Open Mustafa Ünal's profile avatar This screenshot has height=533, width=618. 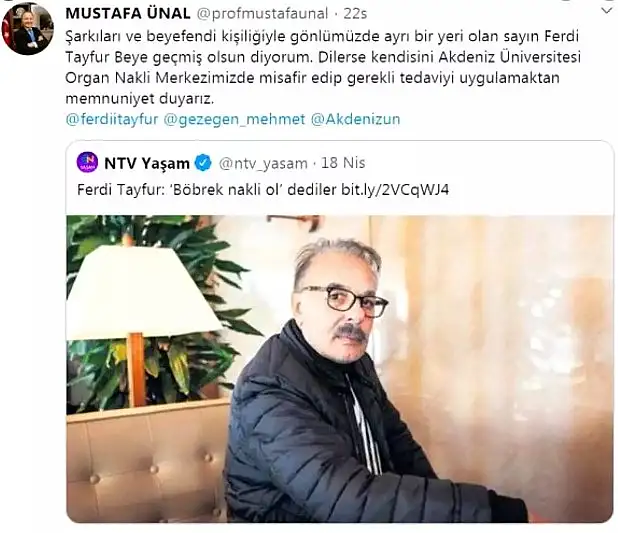(x=28, y=29)
